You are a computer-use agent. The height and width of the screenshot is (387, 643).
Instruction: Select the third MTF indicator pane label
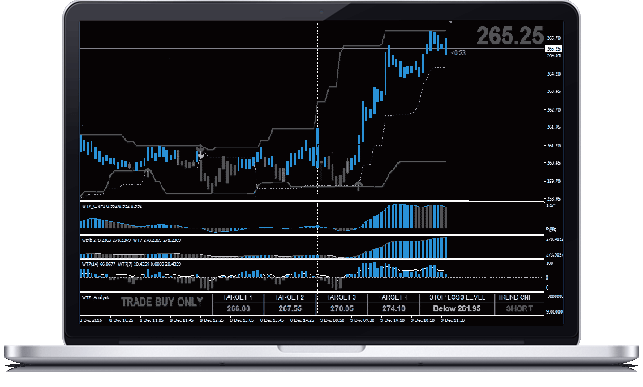(x=131, y=264)
